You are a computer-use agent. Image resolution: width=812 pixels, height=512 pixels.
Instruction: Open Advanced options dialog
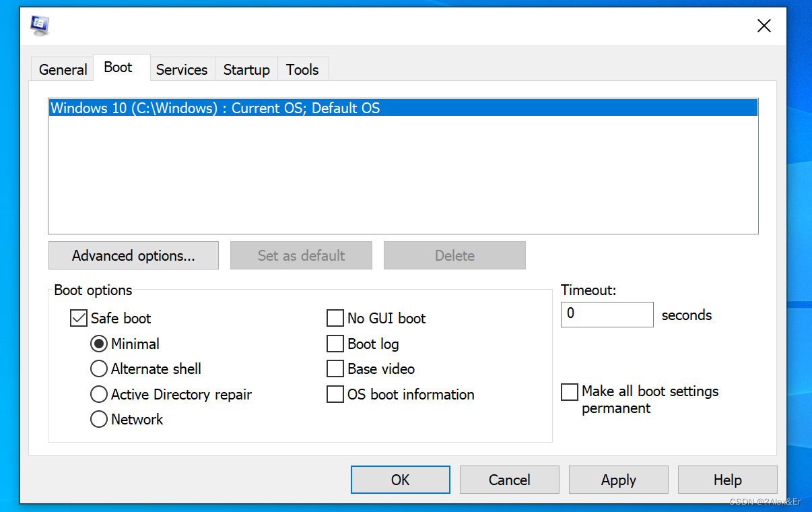click(x=133, y=255)
